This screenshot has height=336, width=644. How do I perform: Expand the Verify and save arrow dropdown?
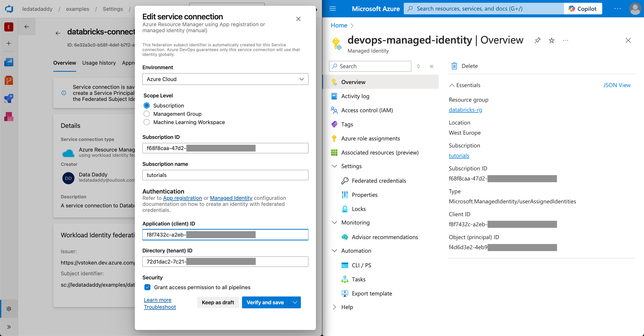[295, 302]
